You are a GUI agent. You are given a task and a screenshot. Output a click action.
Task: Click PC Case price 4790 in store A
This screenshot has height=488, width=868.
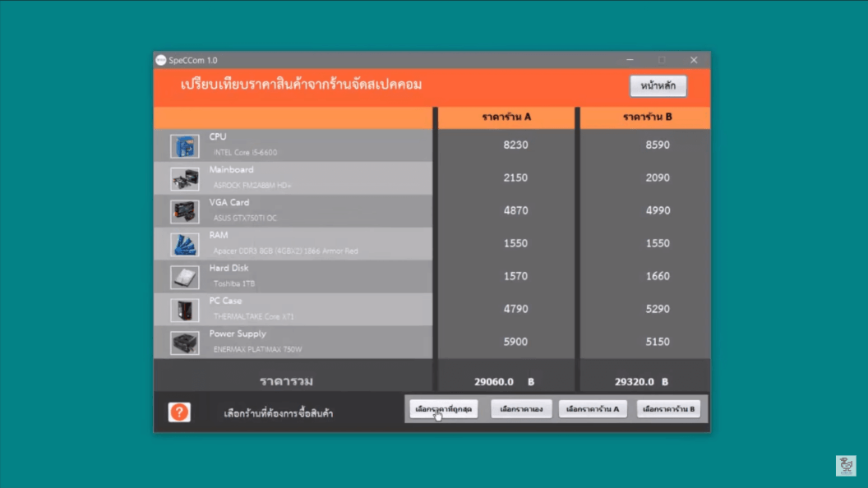[x=515, y=309]
